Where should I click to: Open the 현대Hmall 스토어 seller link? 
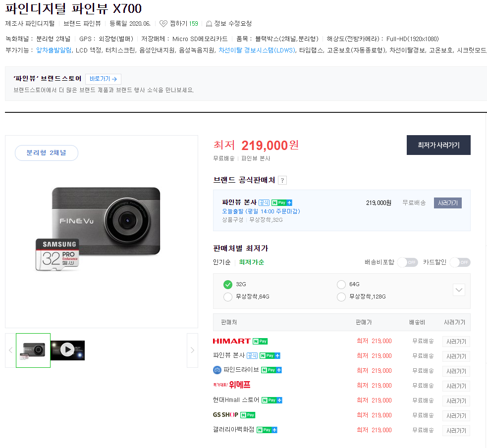point(236,400)
